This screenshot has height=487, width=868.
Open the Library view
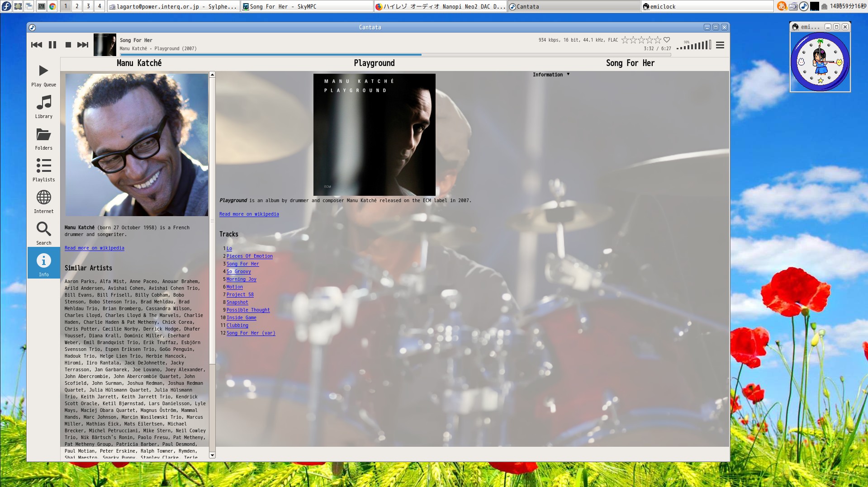[x=43, y=107]
